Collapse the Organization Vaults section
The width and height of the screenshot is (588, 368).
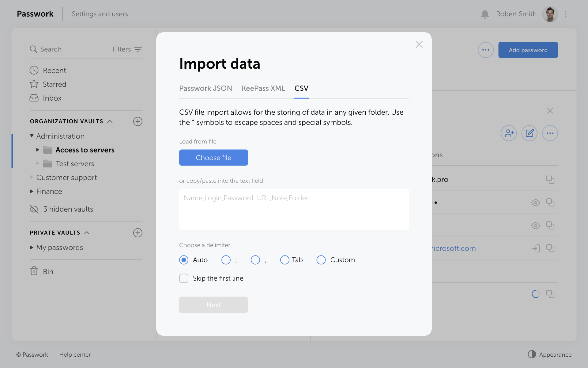coord(110,121)
